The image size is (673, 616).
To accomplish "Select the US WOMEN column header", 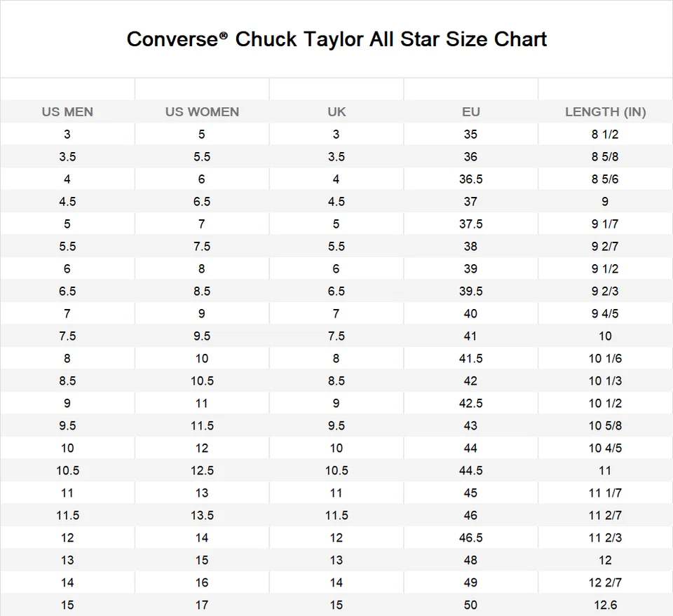I will [202, 112].
